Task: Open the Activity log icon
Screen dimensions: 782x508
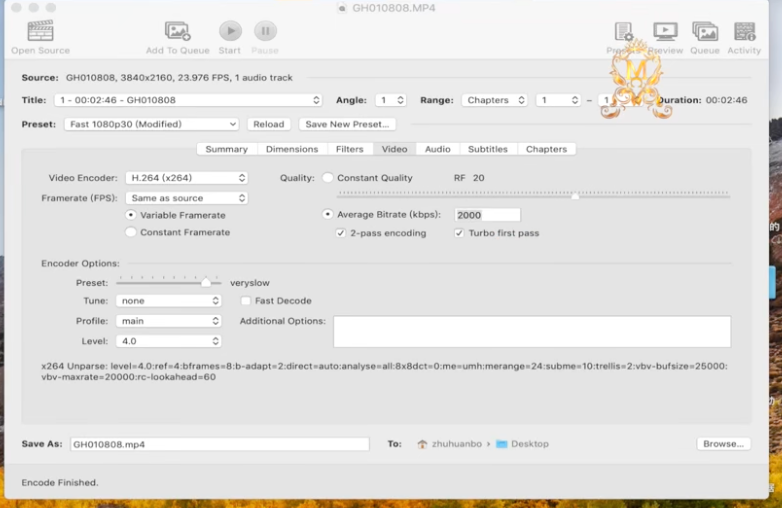Action: coord(744,31)
